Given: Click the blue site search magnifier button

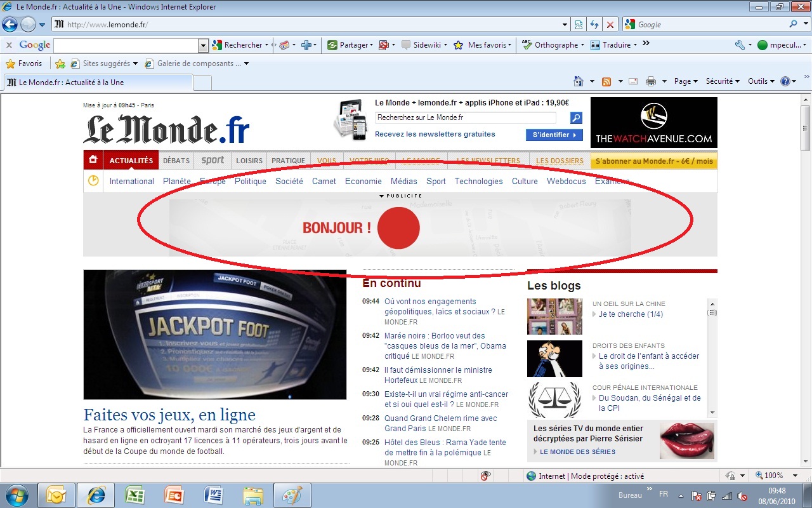Looking at the screenshot, I should pos(576,117).
